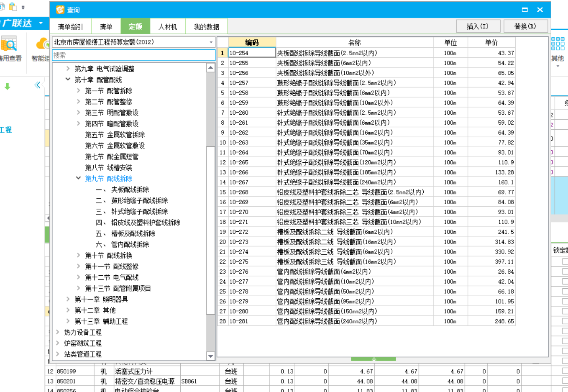Click the 替换(R) button
Image resolution: width=568 pixels, height=392 pixels.
pos(525,26)
